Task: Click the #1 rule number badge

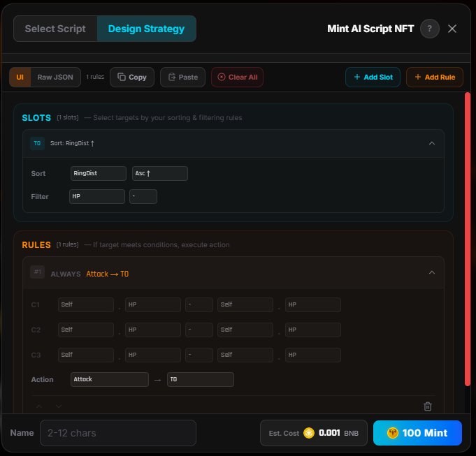Action: click(37, 272)
